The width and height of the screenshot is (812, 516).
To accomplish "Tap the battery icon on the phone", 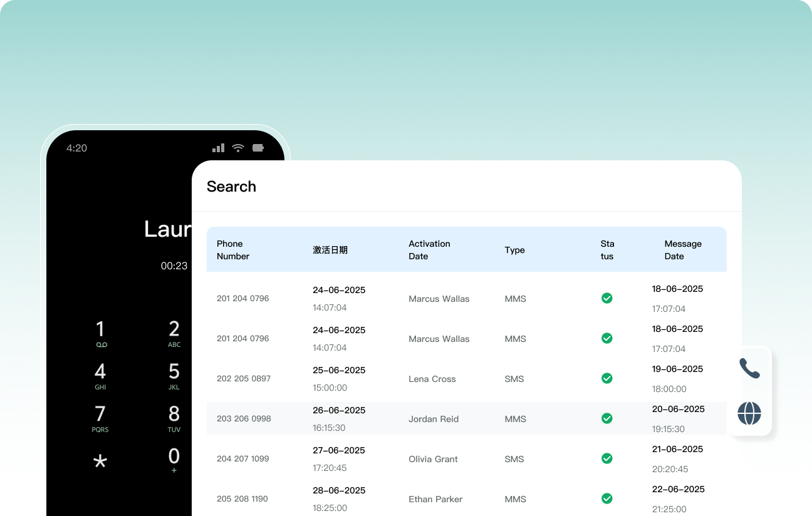I will pyautogui.click(x=258, y=148).
